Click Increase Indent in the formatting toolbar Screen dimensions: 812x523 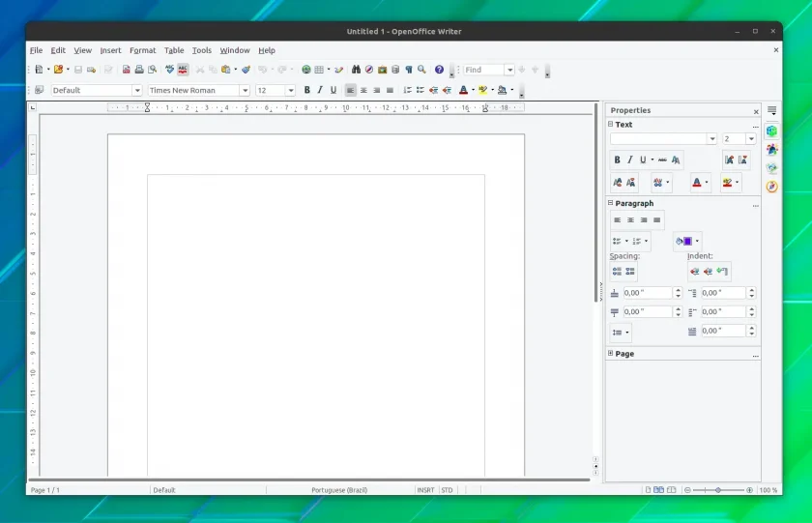[x=447, y=90]
